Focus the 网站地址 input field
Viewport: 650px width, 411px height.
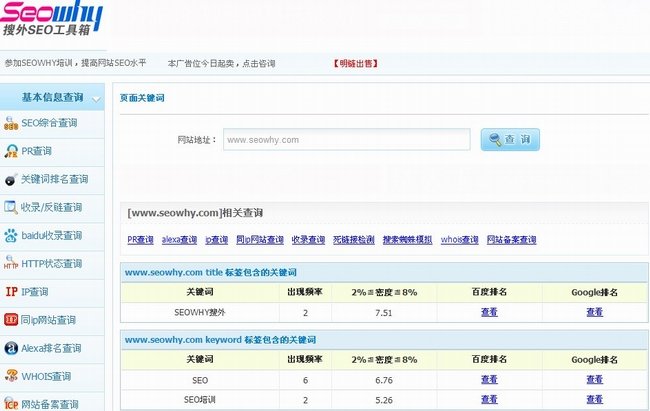347,139
